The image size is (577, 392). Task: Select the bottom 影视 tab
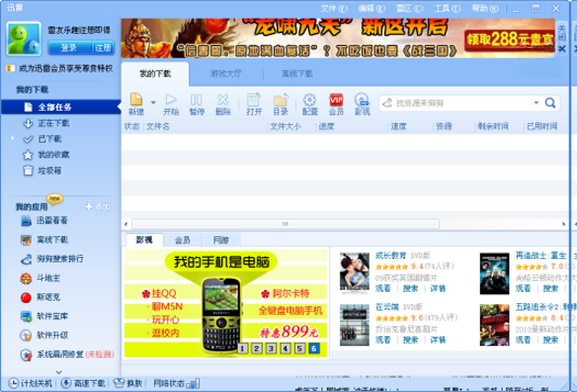pos(144,240)
